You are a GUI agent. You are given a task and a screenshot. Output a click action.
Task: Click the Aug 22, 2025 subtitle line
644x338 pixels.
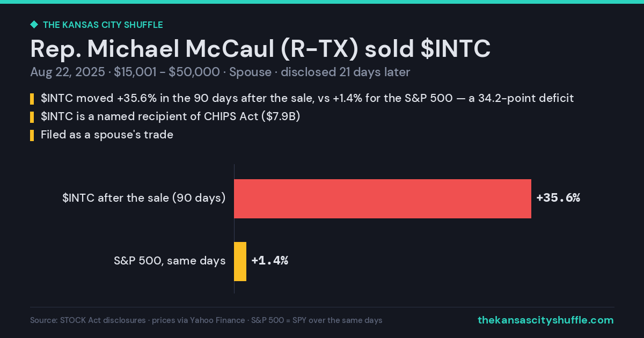pos(220,72)
